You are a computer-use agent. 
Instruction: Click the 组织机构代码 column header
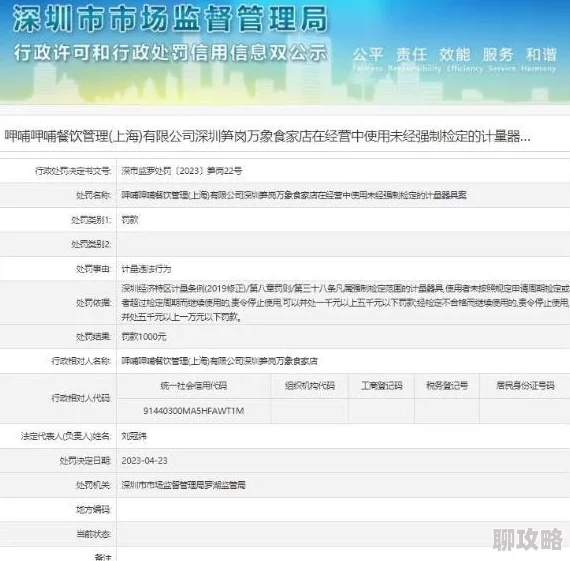coord(310,385)
